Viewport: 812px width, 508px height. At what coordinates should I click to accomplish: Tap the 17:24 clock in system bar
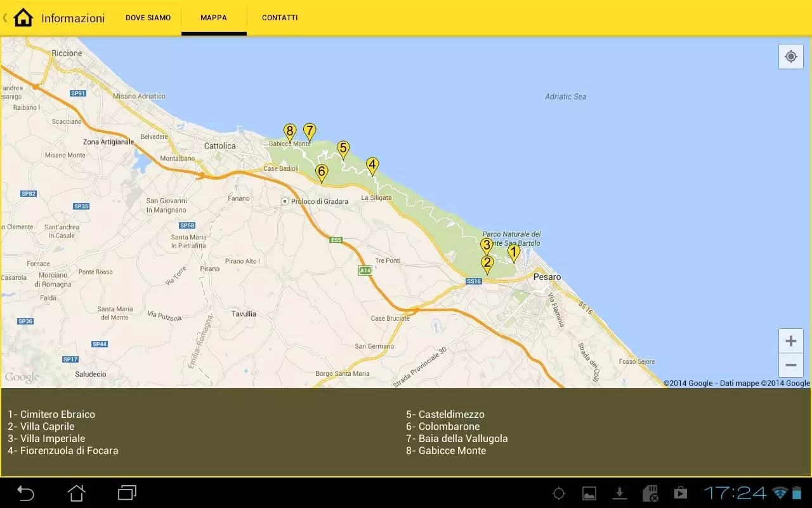(x=735, y=493)
